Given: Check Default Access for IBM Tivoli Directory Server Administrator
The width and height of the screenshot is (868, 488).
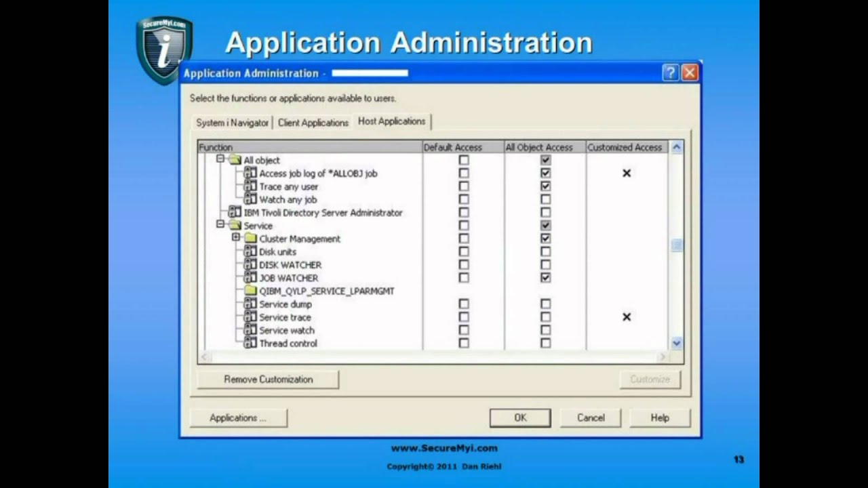Looking at the screenshot, I should [464, 212].
